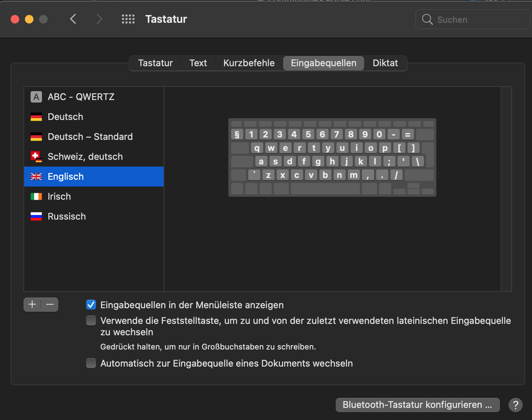Image resolution: width=532 pixels, height=420 pixels.
Task: Open help with the question mark icon
Action: (515, 405)
